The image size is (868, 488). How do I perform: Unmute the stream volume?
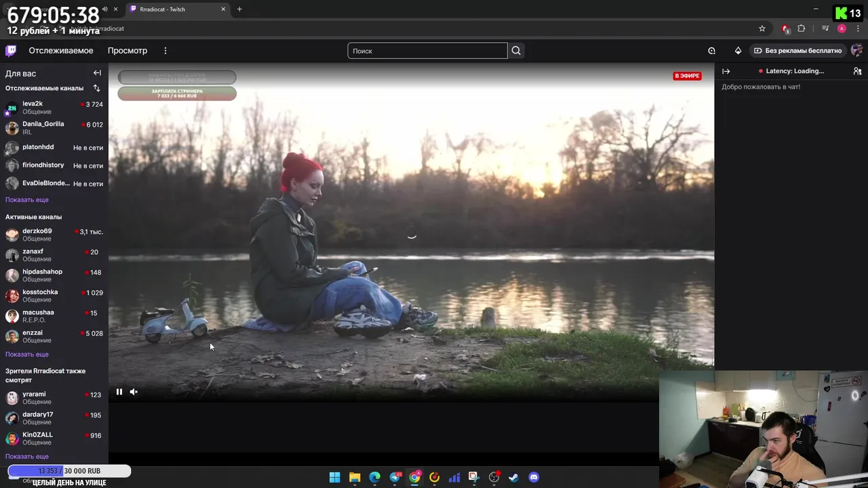134,392
